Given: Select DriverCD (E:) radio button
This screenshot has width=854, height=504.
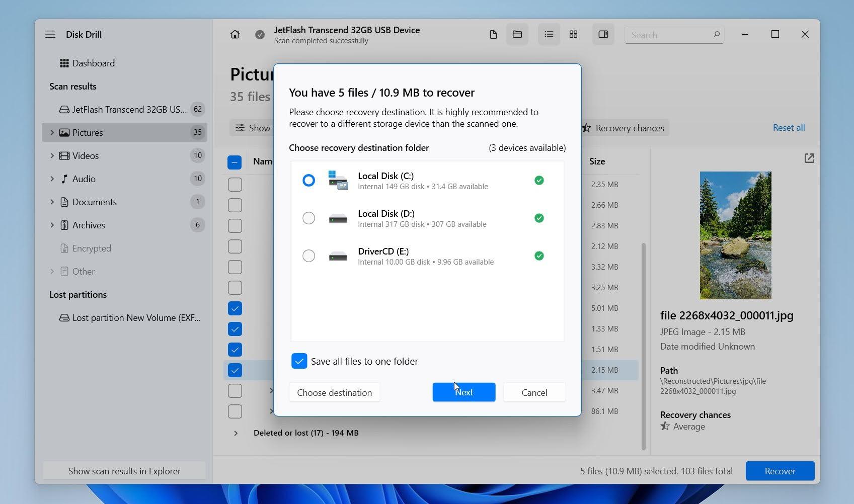Looking at the screenshot, I should (x=308, y=256).
